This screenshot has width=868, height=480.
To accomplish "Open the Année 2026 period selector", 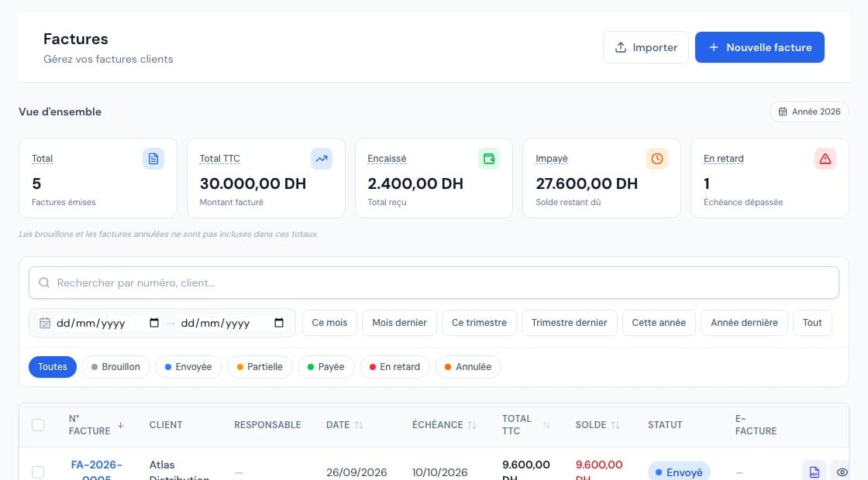I will [x=809, y=111].
